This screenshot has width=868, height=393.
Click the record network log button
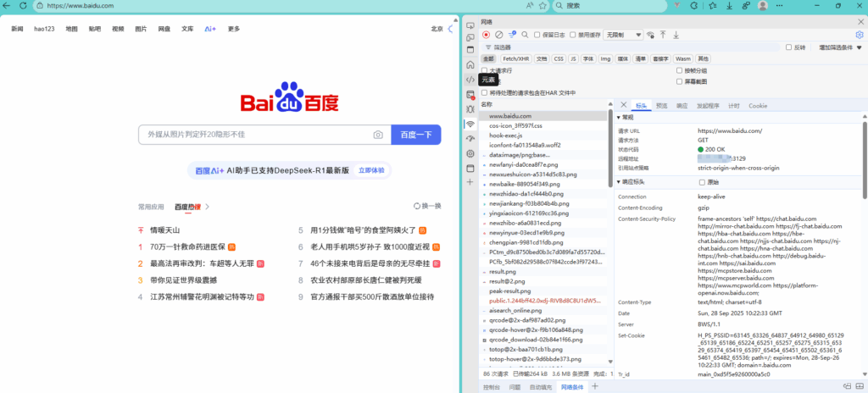(x=487, y=35)
